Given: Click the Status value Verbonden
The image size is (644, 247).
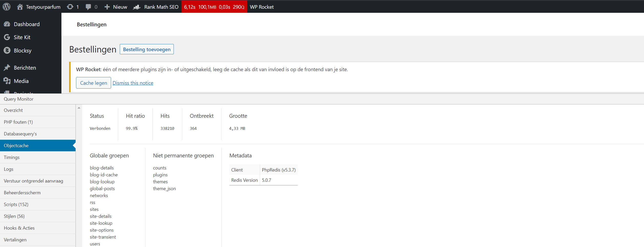Looking at the screenshot, I should pos(100,128).
